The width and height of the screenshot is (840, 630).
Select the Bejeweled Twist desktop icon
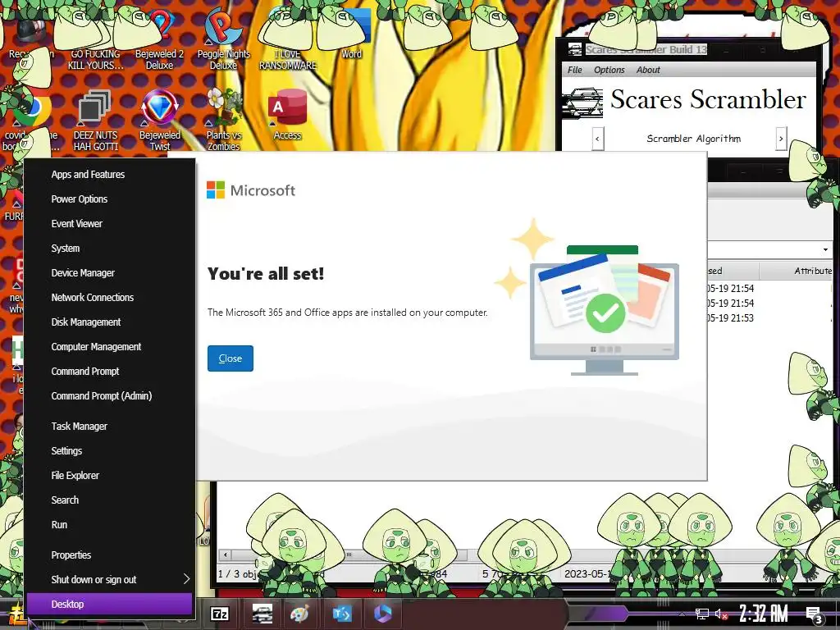pyautogui.click(x=160, y=121)
